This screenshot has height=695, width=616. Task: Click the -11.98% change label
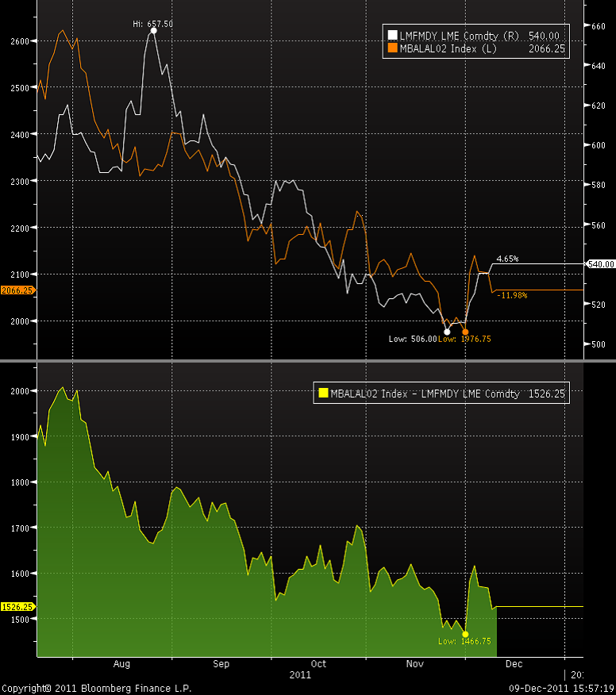(x=512, y=295)
